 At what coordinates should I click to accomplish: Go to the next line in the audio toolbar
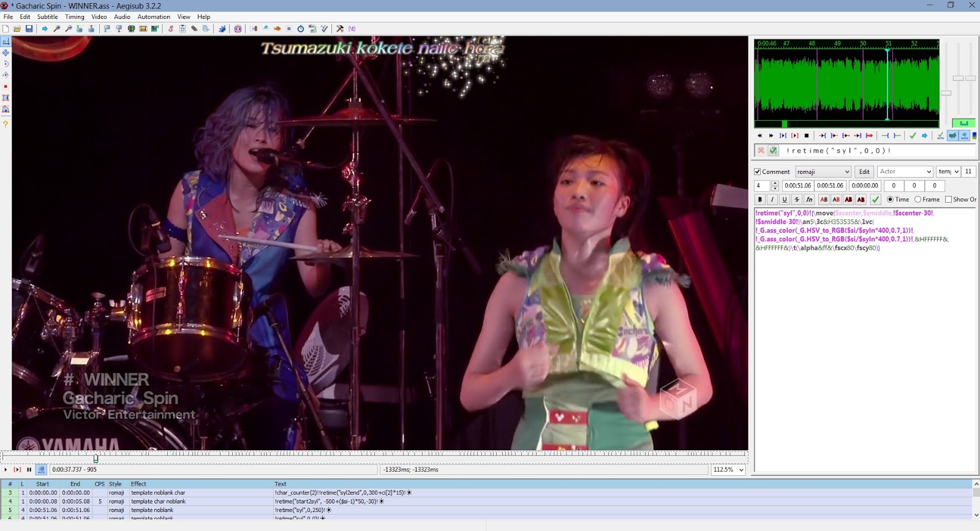[x=771, y=135]
